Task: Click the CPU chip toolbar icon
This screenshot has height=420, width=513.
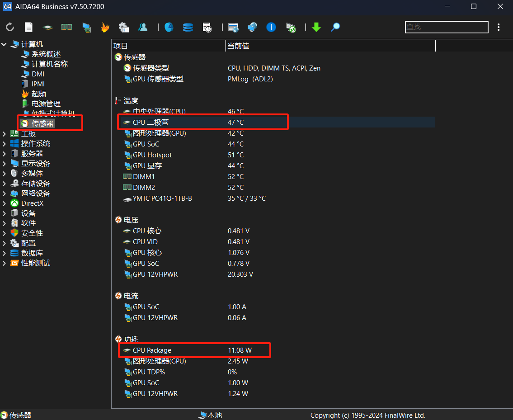Action: [47, 28]
